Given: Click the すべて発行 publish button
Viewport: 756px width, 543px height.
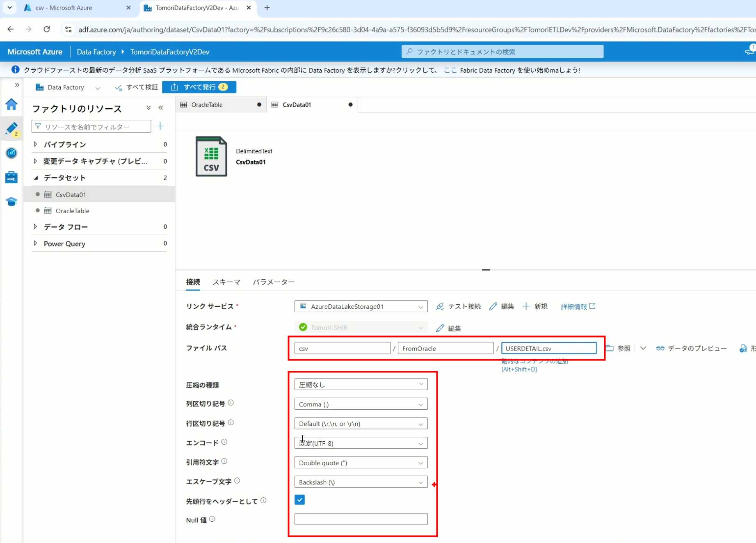Looking at the screenshot, I should [199, 87].
